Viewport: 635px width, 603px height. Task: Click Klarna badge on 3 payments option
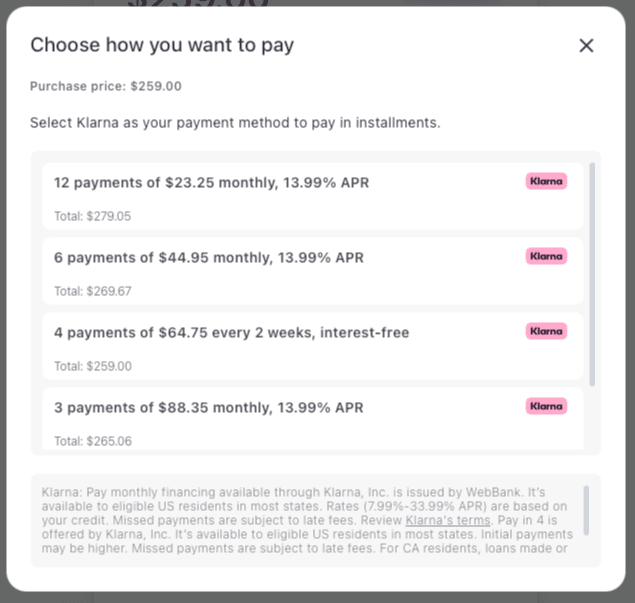pyautogui.click(x=546, y=406)
